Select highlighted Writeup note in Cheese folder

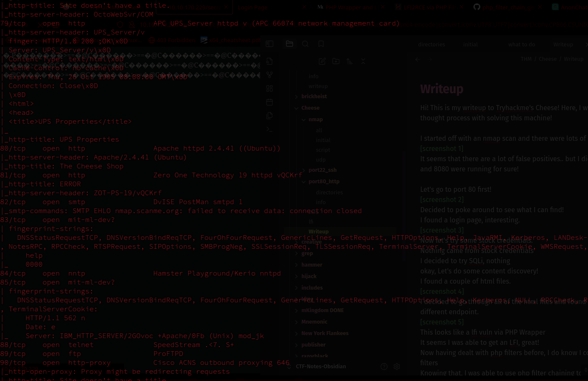click(318, 232)
